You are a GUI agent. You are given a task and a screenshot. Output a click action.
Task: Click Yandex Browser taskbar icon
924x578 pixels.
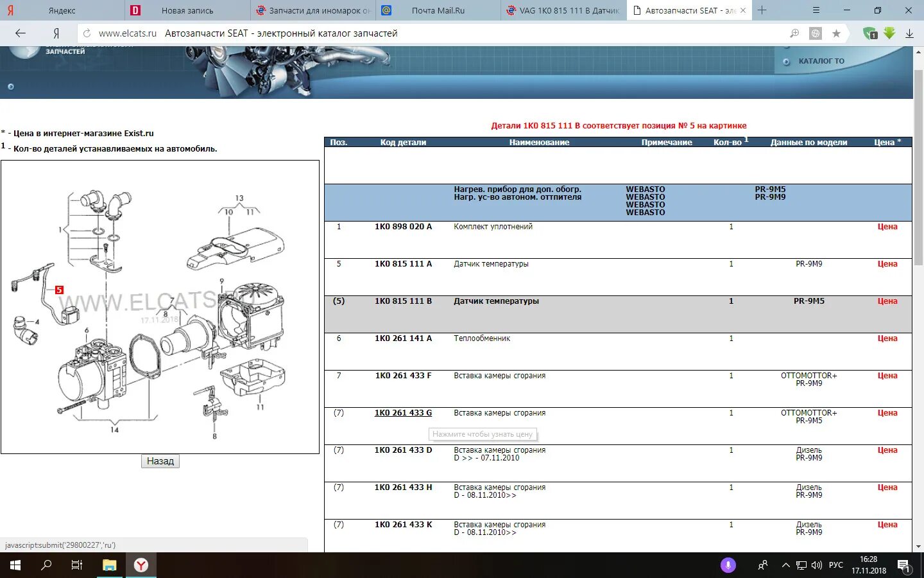tap(141, 565)
